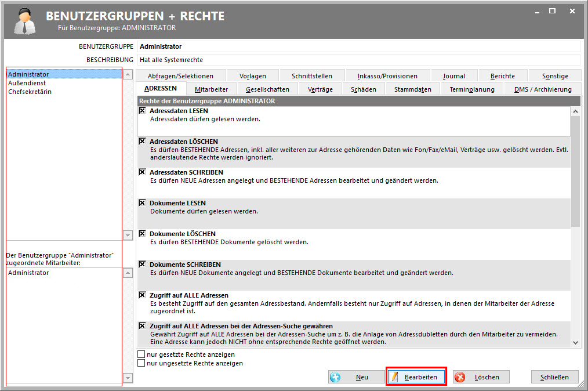
Task: Uncheck the Dokumente LÖSCHEN permission
Action: 142,234
